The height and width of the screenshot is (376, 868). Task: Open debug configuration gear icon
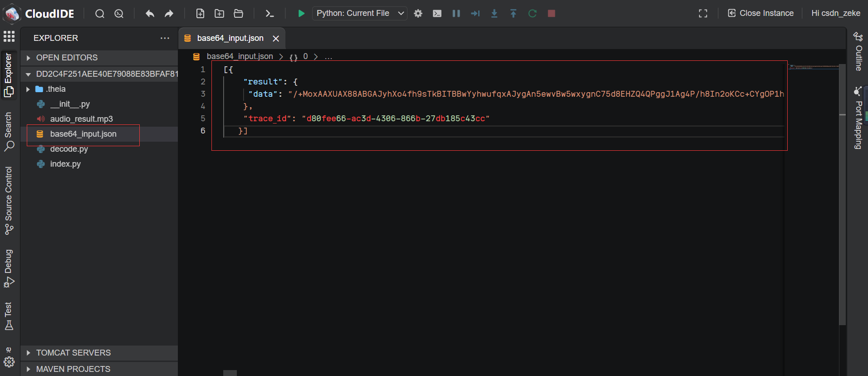coord(418,14)
